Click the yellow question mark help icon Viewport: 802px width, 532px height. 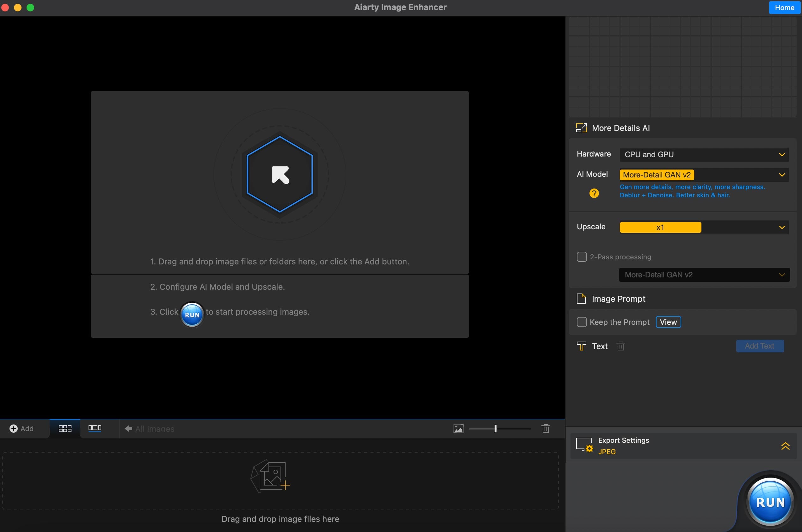pyautogui.click(x=594, y=193)
